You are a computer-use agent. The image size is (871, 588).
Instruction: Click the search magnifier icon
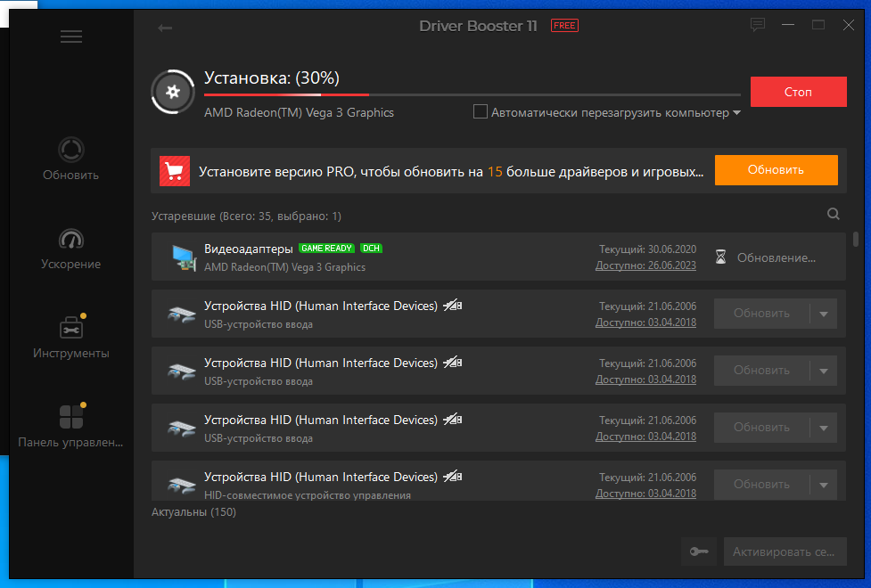834,214
